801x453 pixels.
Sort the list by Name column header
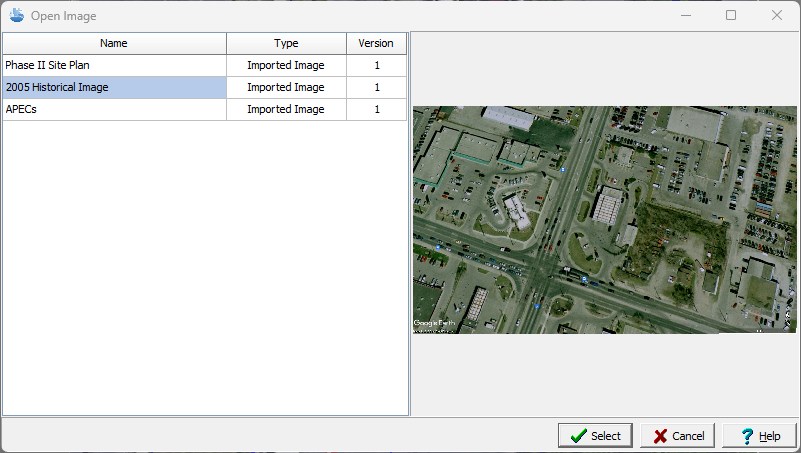pyautogui.click(x=114, y=44)
